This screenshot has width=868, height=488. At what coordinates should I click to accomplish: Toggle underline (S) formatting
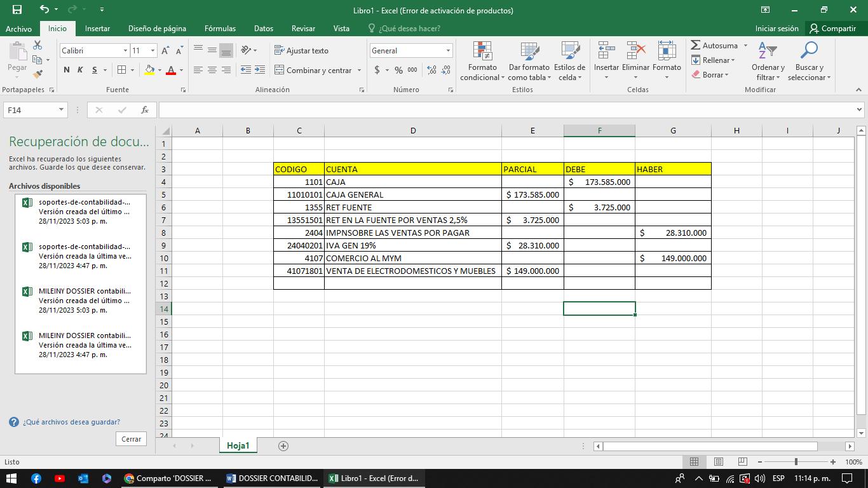click(x=95, y=70)
